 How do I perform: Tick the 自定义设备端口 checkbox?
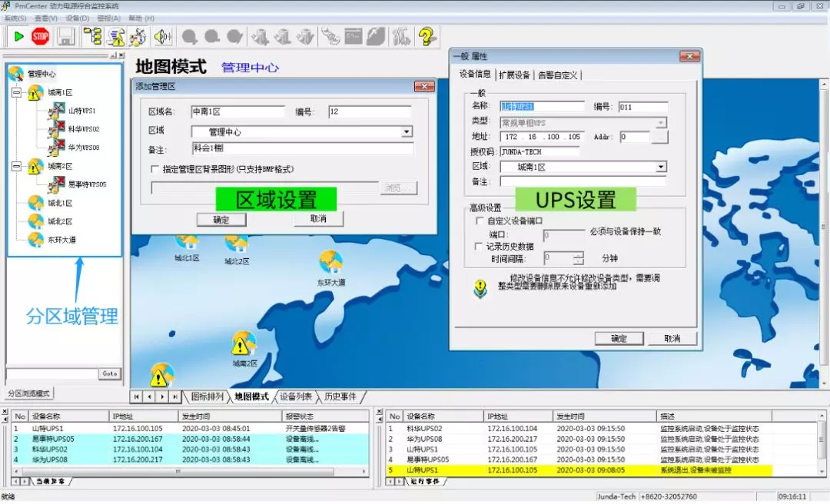480,220
